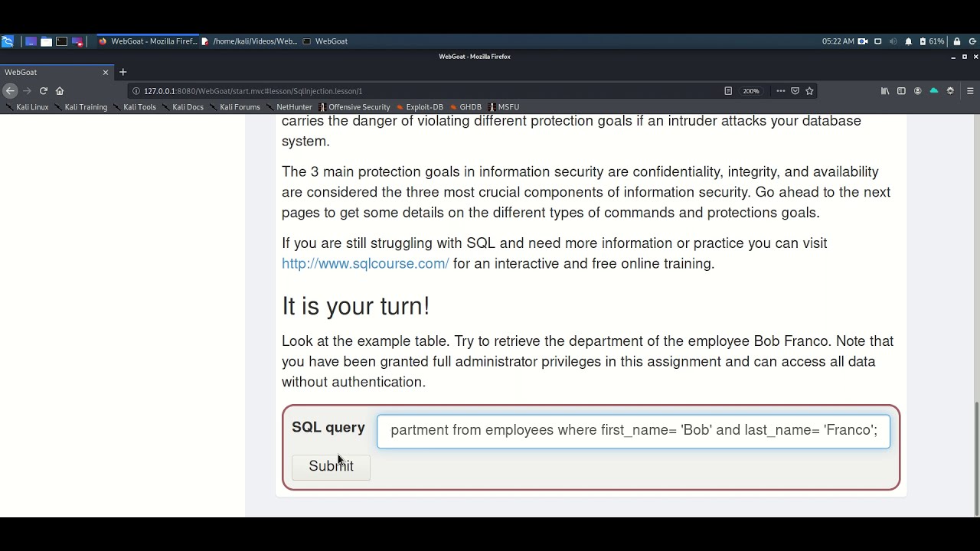980x551 pixels.
Task: Open the Kali Forums bookmark
Action: point(234,107)
